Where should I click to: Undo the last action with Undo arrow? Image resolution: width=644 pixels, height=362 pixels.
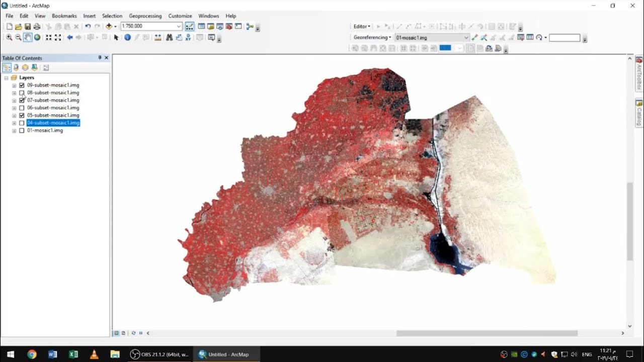point(88,26)
